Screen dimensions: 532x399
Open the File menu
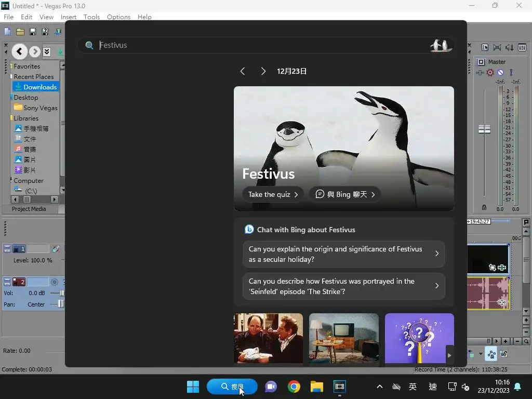pyautogui.click(x=8, y=17)
